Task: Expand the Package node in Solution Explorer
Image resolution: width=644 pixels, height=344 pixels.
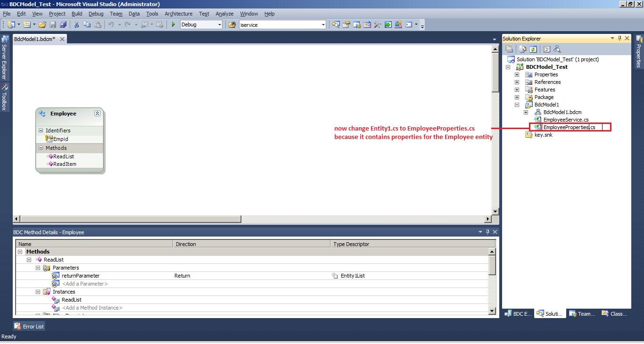Action: point(517,97)
